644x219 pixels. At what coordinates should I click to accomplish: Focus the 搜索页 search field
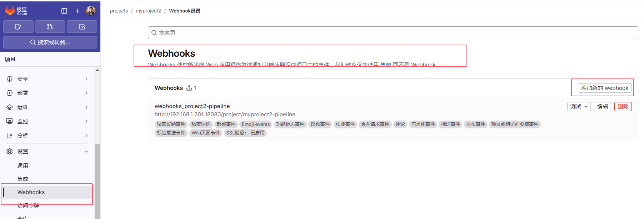[x=393, y=33]
